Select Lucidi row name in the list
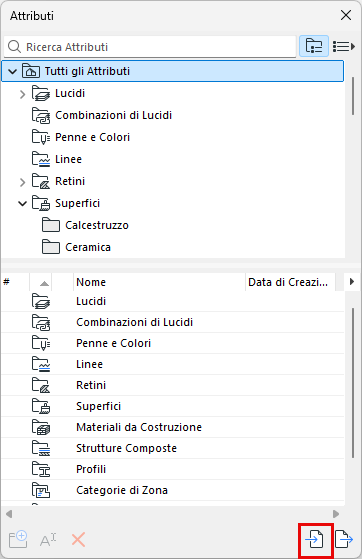 click(x=91, y=301)
